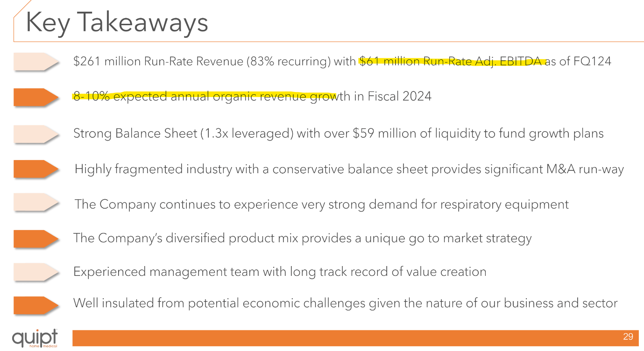
Task: Select the arrow bullet beside Experienced management team
Action: [35, 272]
